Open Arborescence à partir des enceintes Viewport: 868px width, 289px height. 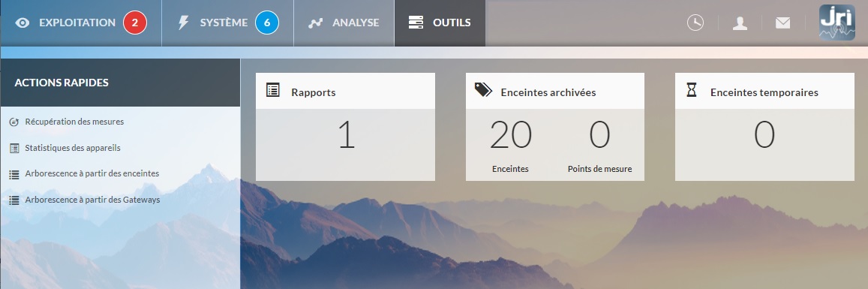[x=92, y=173]
